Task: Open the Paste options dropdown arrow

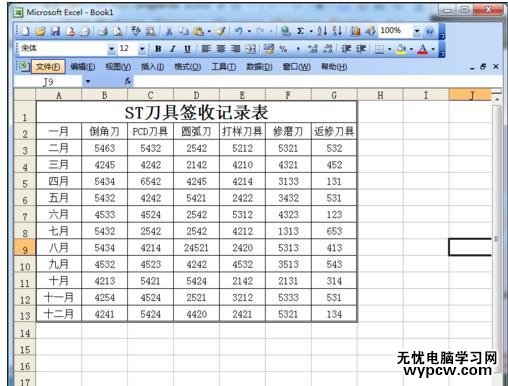Action: [x=209, y=31]
